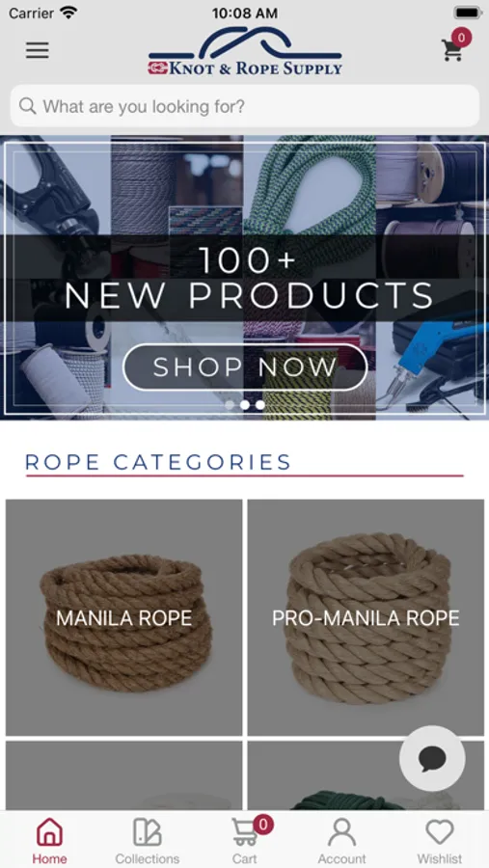Select the third banner carousel dot
The width and height of the screenshot is (489, 868).
pyautogui.click(x=260, y=405)
